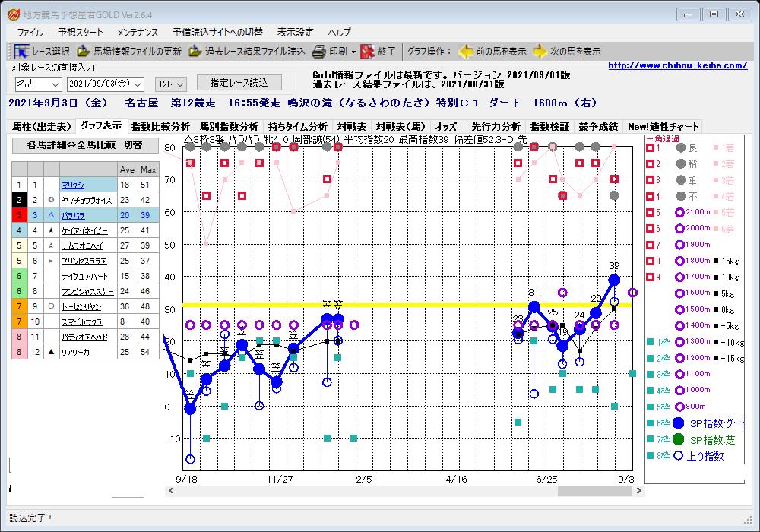Click the 終了 exit icon
Screen dimensions: 760x532
pyautogui.click(x=368, y=51)
